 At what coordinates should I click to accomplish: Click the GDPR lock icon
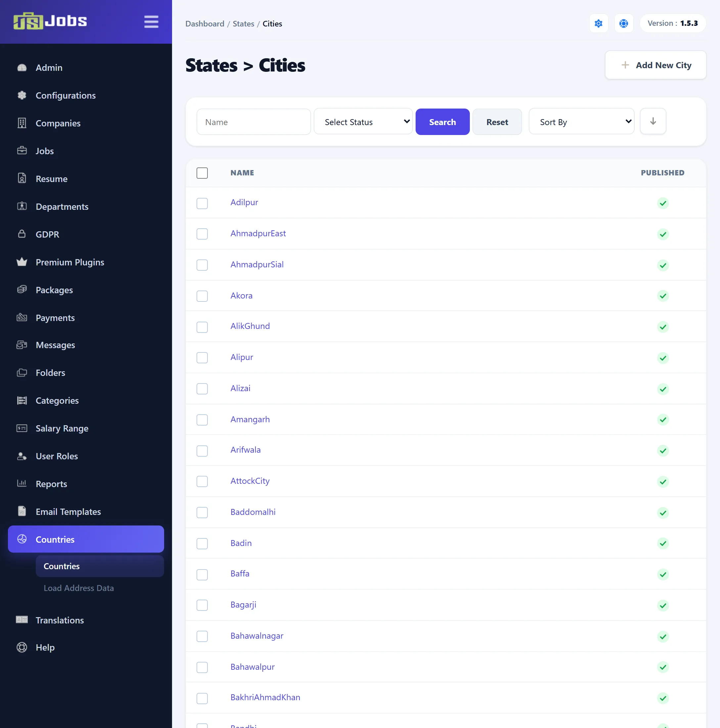22,234
